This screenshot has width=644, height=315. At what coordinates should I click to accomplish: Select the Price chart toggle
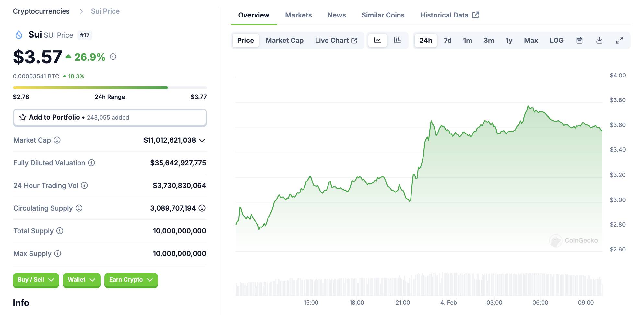245,41
